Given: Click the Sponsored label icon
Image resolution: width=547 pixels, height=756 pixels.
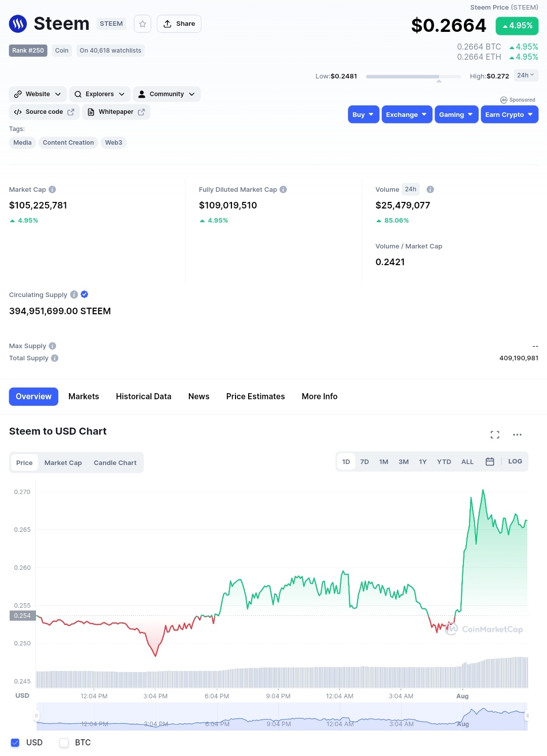Looking at the screenshot, I should [503, 100].
